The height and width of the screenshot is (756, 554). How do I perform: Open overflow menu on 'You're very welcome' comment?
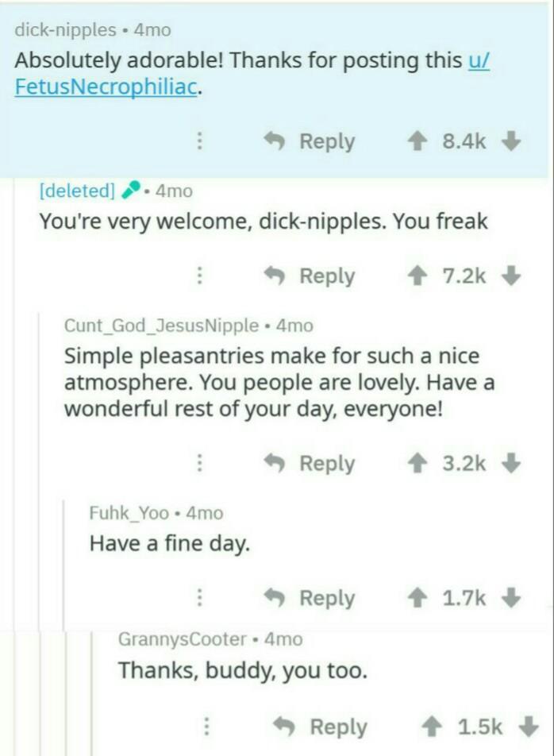click(201, 276)
